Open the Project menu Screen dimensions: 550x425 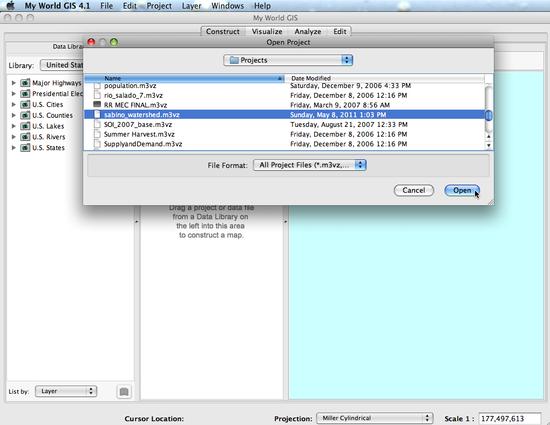(x=159, y=6)
